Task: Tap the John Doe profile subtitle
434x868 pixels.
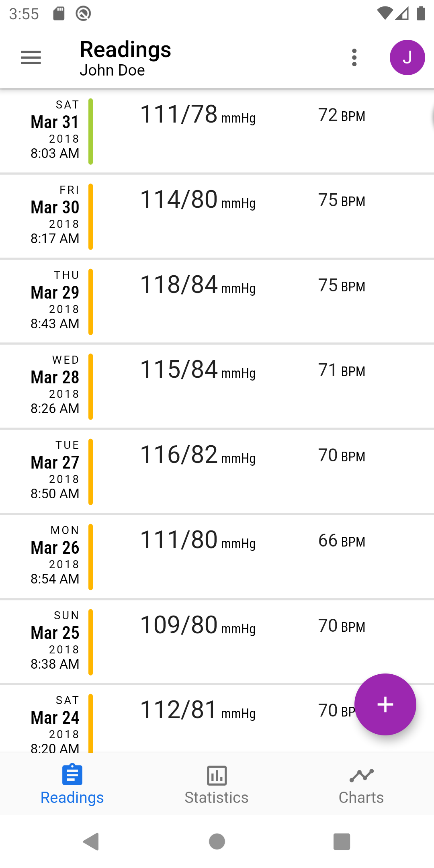Action: [112, 70]
